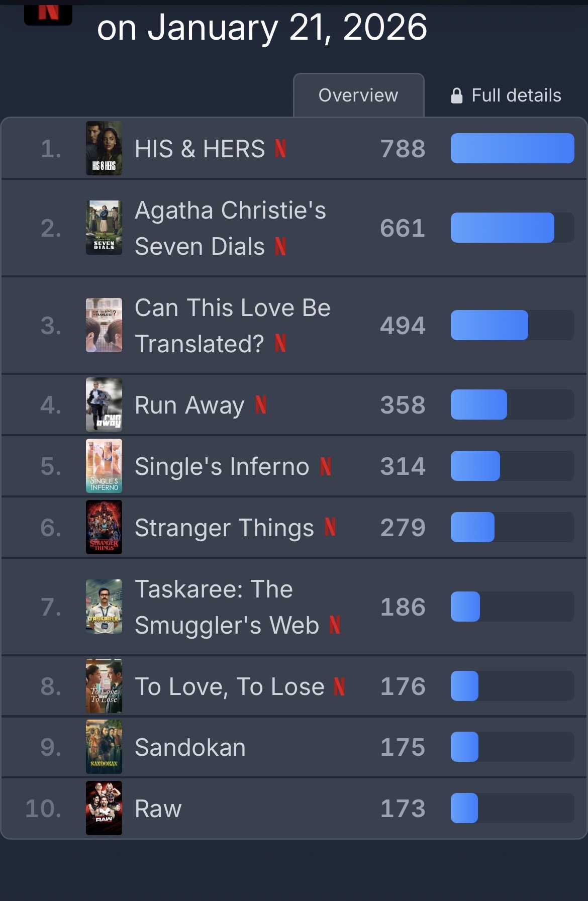Click the Netflix logo at top left

pyautogui.click(x=48, y=13)
